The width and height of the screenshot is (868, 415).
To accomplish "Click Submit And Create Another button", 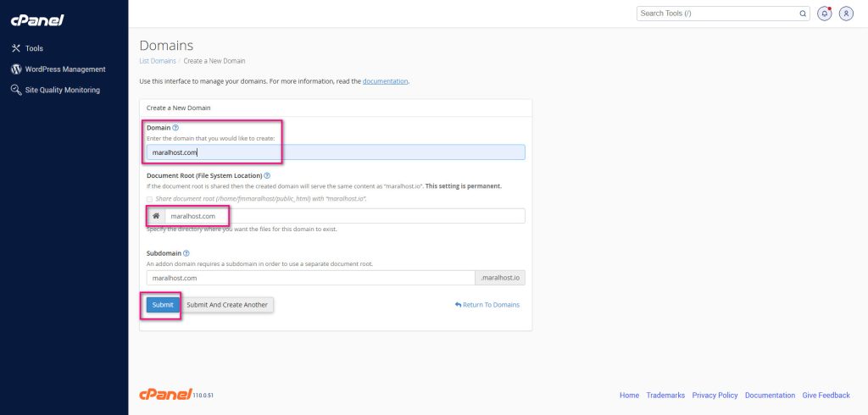I will coord(227,305).
